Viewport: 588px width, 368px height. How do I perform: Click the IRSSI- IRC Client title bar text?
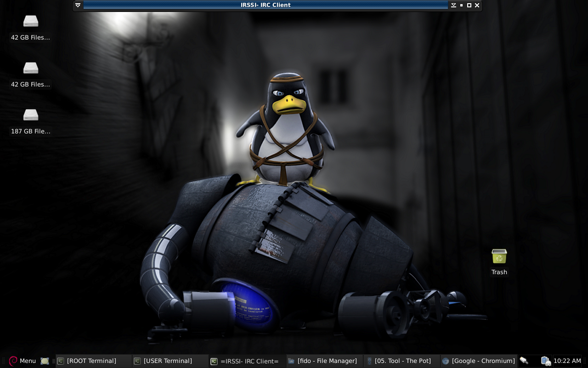pos(266,5)
